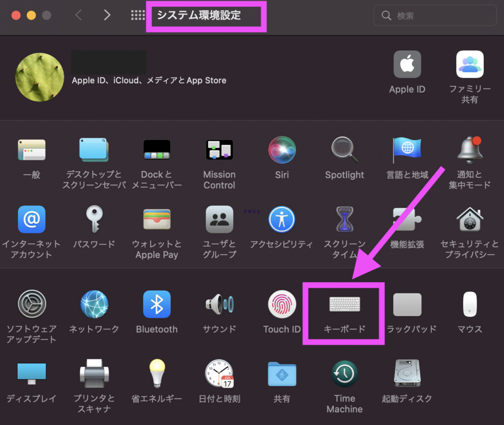Open Touch ID preferences
The width and height of the screenshot is (504, 425).
(x=282, y=304)
